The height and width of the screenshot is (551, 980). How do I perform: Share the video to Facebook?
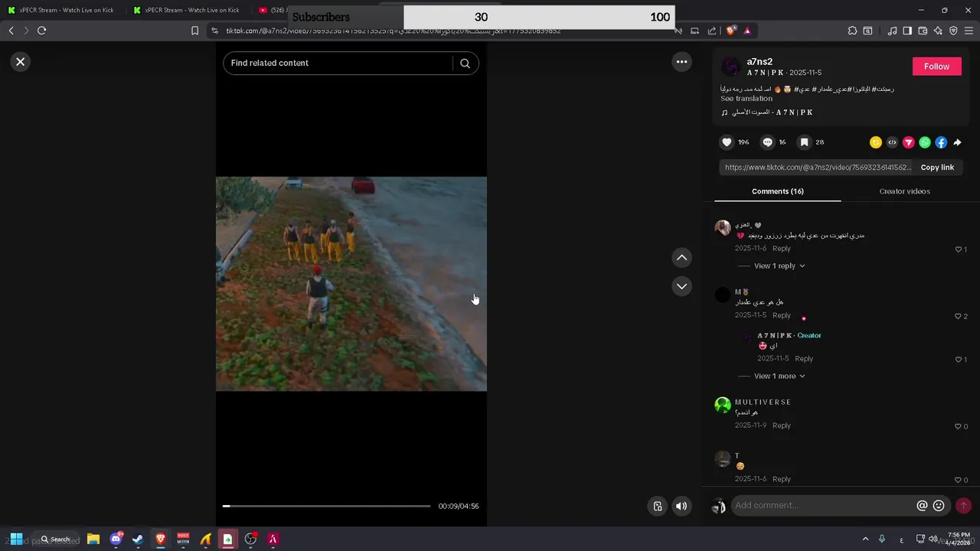pyautogui.click(x=941, y=142)
